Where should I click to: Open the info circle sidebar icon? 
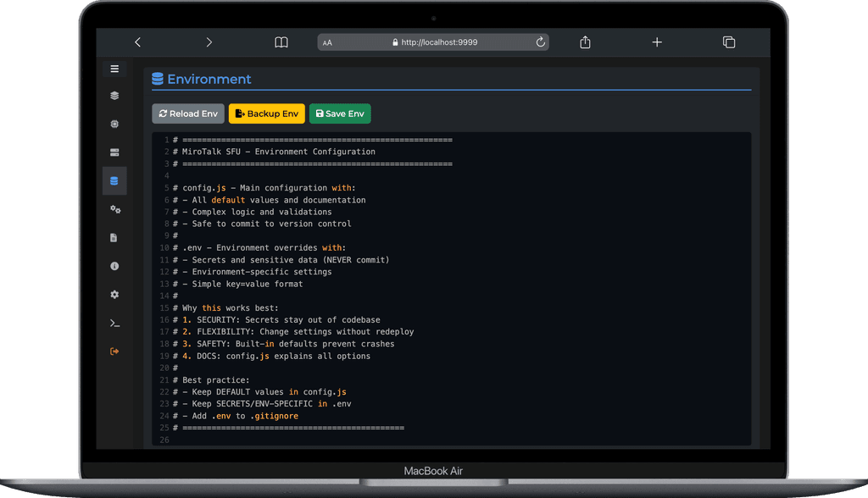114,266
